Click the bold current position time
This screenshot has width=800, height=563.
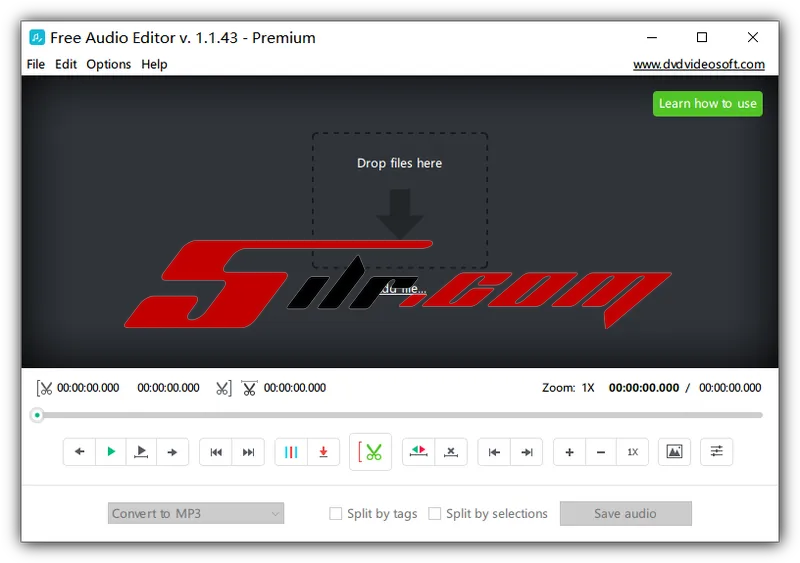tap(644, 388)
